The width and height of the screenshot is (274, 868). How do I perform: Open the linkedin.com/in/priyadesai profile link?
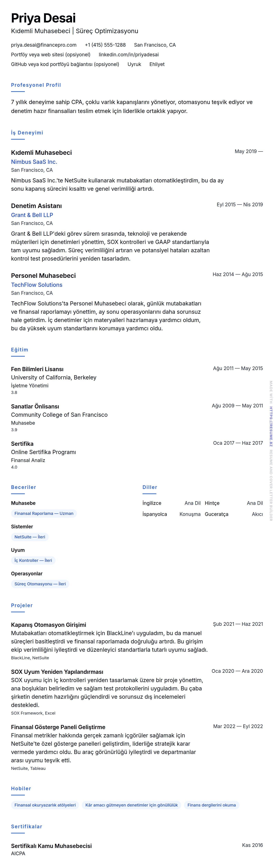129,55
